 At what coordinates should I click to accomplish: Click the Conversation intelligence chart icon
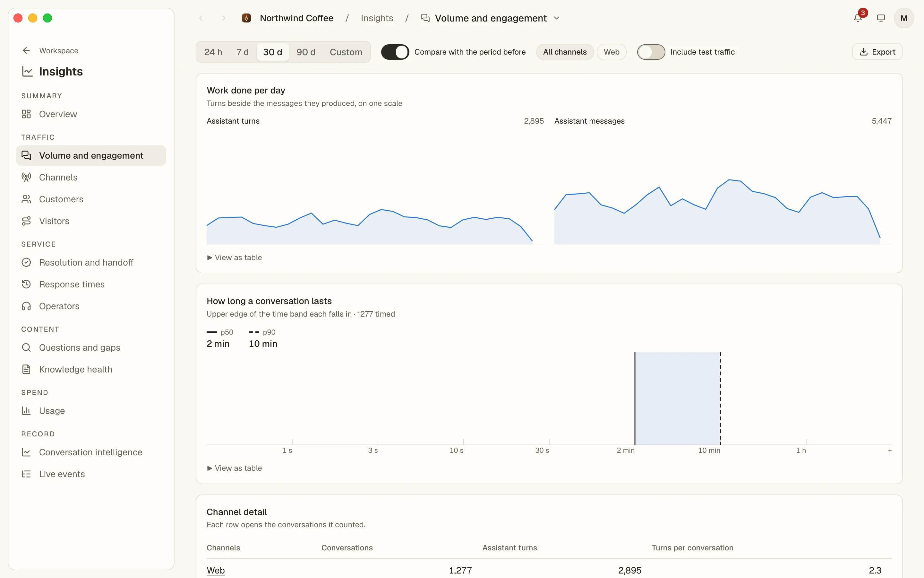pyautogui.click(x=26, y=452)
